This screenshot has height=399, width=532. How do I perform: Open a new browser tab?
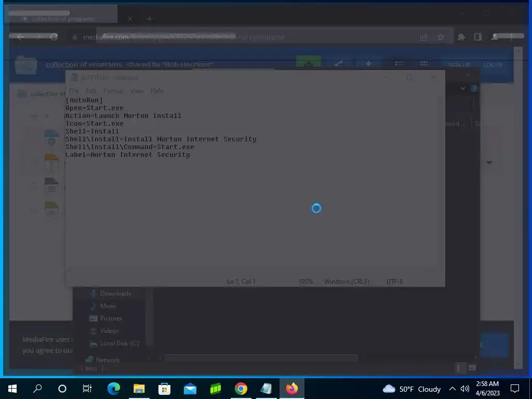tap(150, 19)
